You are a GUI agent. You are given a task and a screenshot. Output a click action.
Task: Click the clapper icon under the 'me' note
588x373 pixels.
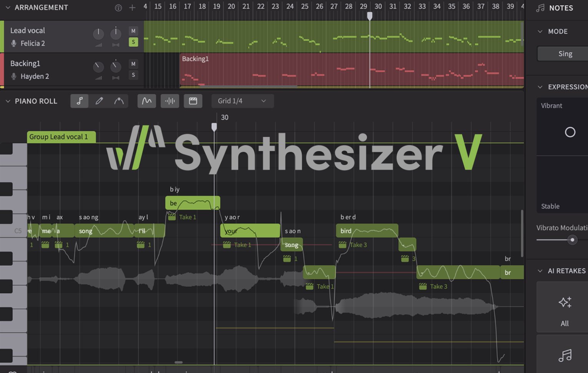point(45,245)
